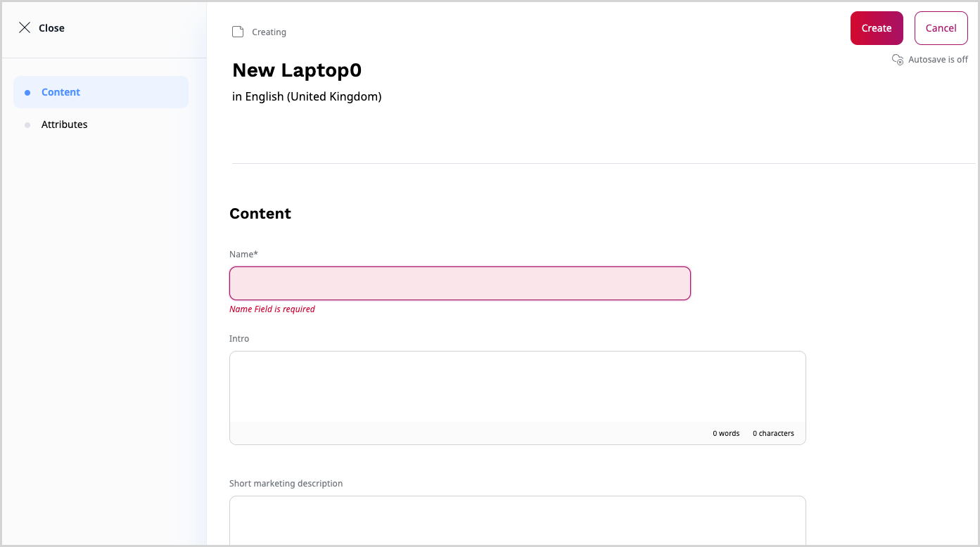Click the blue bullet beside Content
The height and width of the screenshot is (547, 980).
(x=27, y=92)
